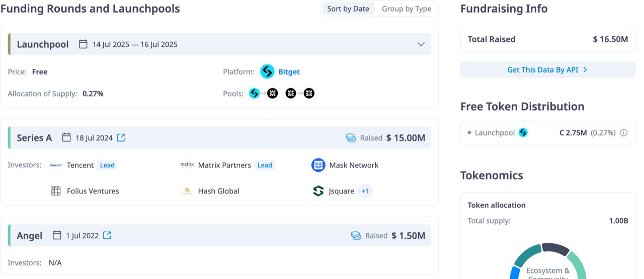Click the coins icon beside Raised $ 15.00M
The height and width of the screenshot is (279, 644).
351,138
